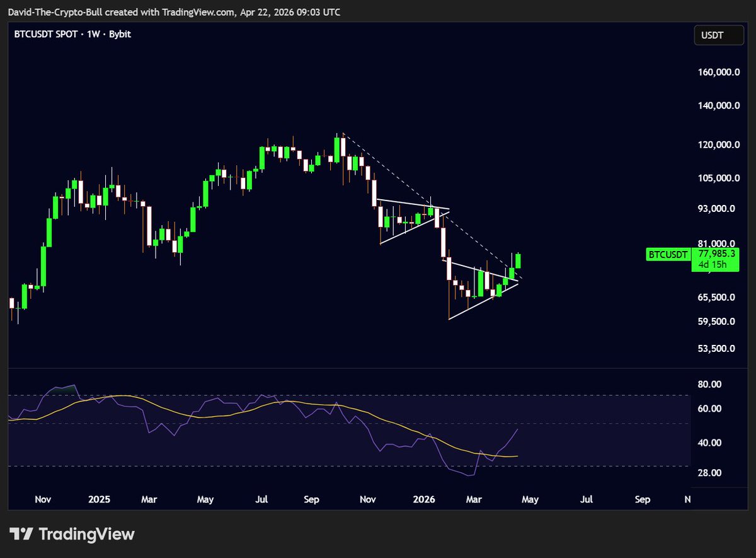The image size is (756, 558).
Task: Click the 2026 label on time axis
Action: [x=424, y=499]
